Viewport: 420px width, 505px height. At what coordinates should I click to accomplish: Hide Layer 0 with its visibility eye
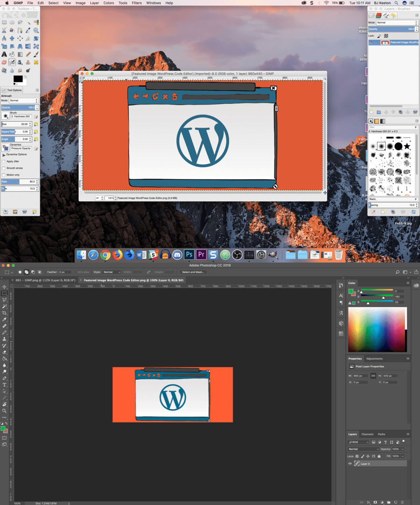point(349,463)
